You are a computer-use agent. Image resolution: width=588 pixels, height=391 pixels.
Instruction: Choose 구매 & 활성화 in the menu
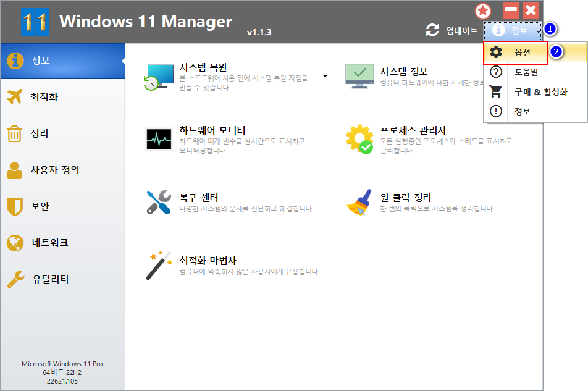(x=535, y=91)
